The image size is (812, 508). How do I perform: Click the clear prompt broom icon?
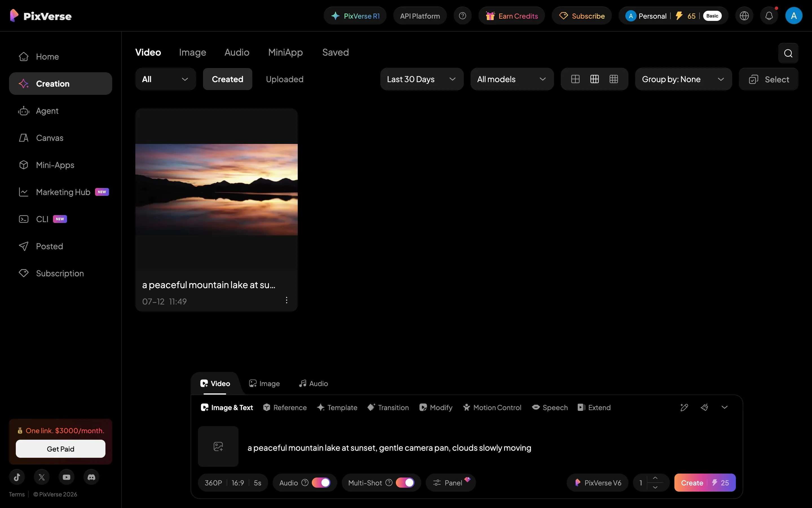pyautogui.click(x=704, y=408)
